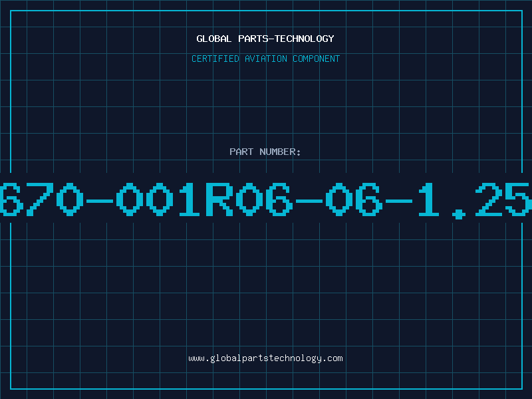The image size is (532, 399).
Task: Click the PART NUMBER: label
Action: pyautogui.click(x=265, y=152)
